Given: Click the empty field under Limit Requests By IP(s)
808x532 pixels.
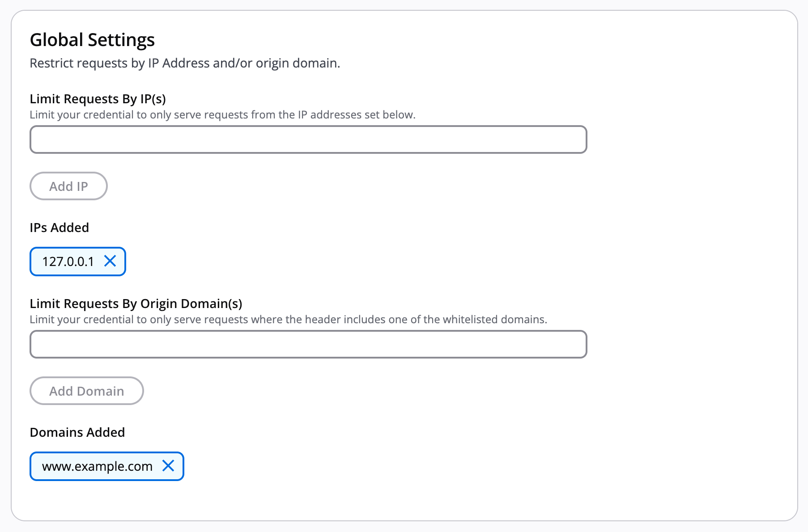Looking at the screenshot, I should click(x=308, y=139).
